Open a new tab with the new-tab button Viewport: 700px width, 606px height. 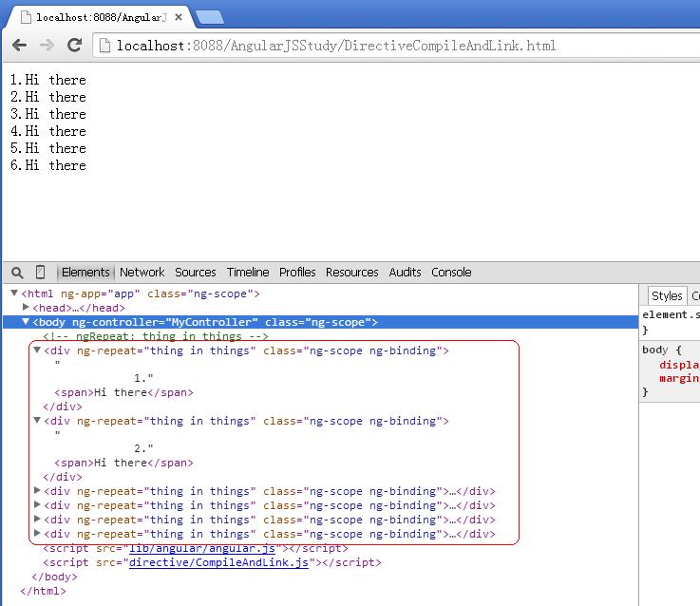coord(210,17)
